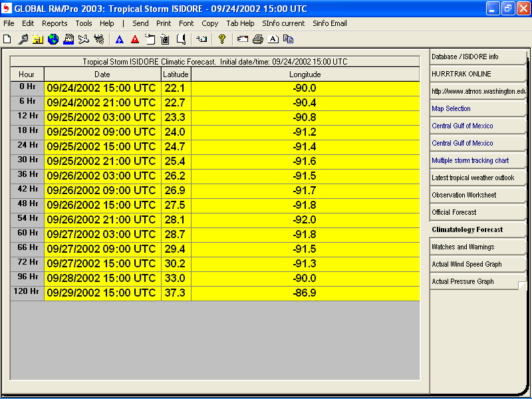532x399 pixels.
Task: Open the atmos.washington.edu URL tab
Action: (x=477, y=91)
